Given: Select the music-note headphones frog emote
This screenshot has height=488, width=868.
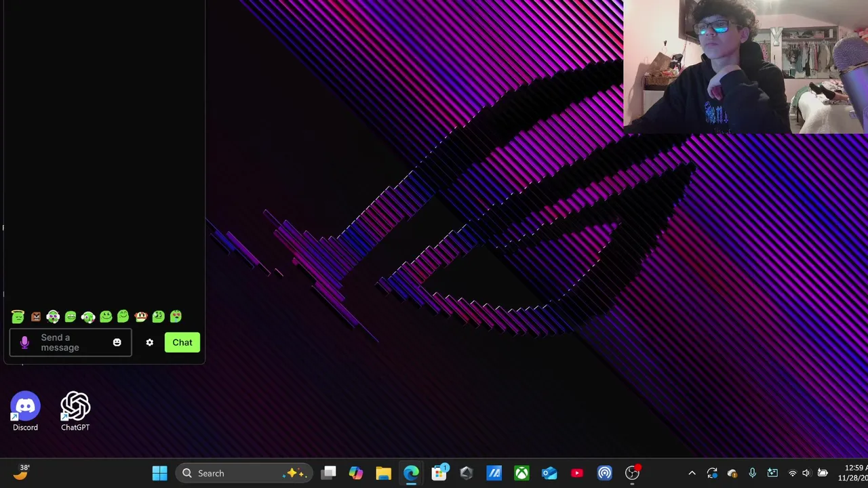Looking at the screenshot, I should pyautogui.click(x=88, y=317).
